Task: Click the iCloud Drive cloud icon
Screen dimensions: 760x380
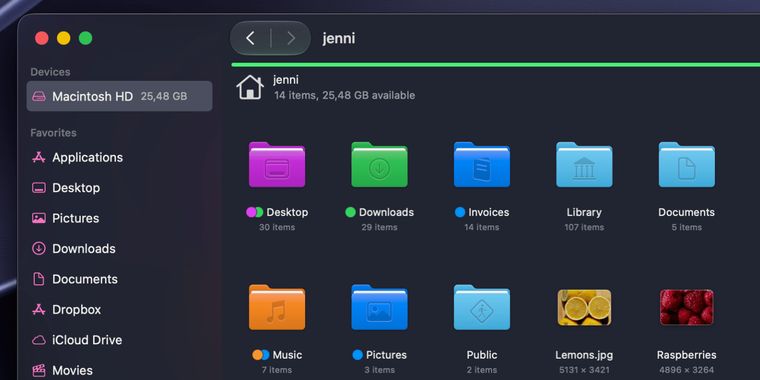Action: tap(39, 340)
